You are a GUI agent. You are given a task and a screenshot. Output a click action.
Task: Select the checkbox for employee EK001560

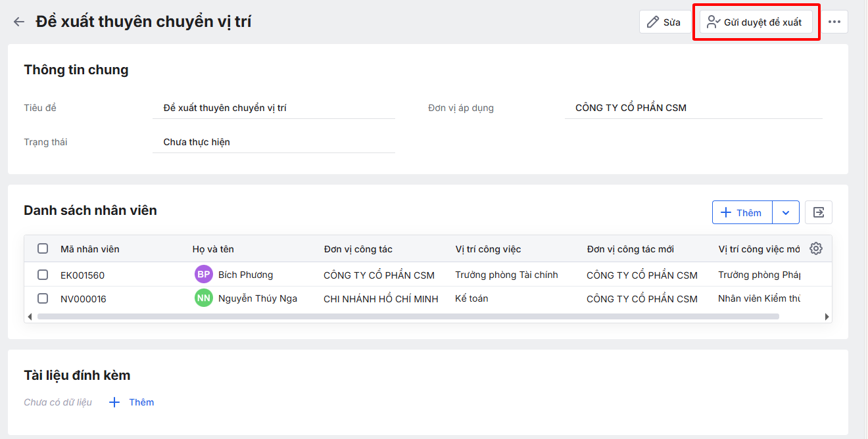click(43, 275)
